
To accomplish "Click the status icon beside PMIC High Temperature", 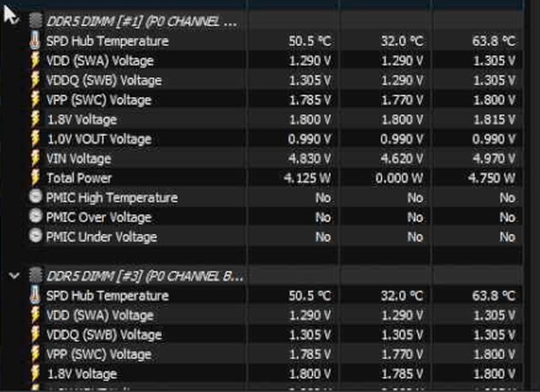I will (x=35, y=197).
